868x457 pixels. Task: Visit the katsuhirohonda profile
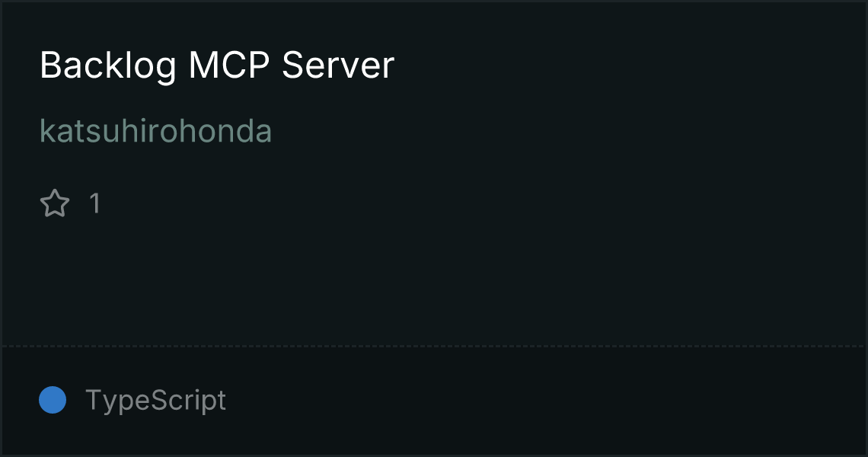155,131
